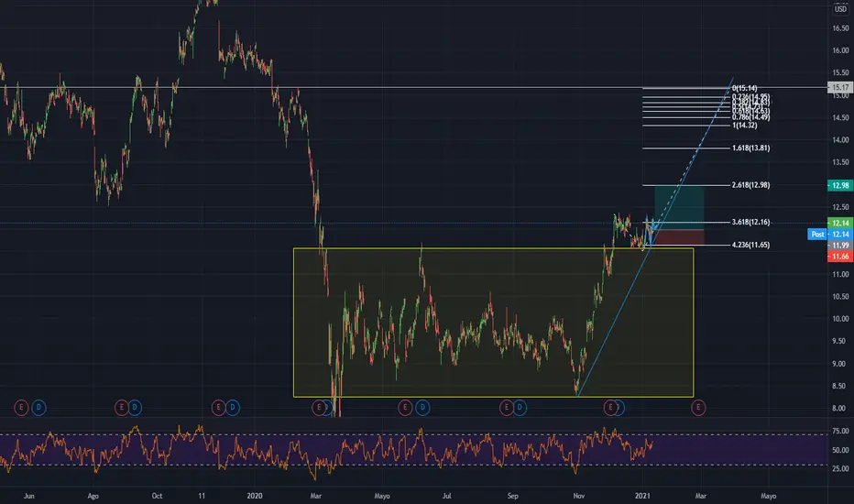Screen dimensions: 854x504
Task: Open the dividend D marker above Sep
Action: point(520,407)
